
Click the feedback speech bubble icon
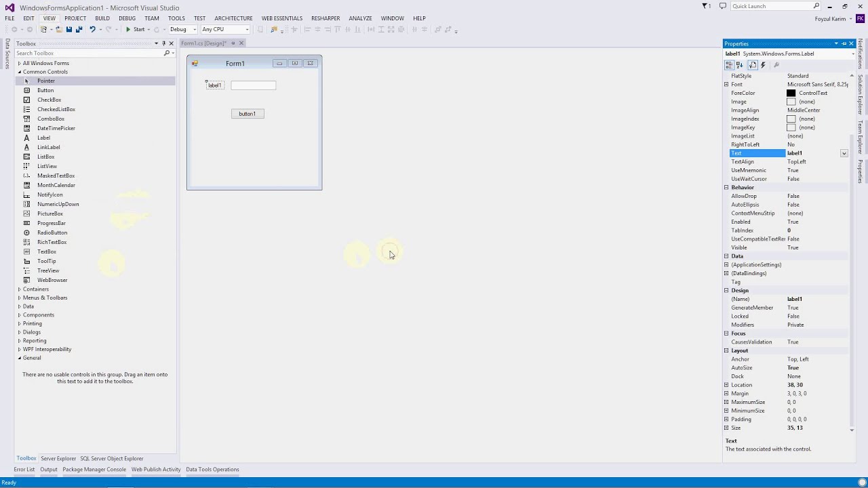722,6
